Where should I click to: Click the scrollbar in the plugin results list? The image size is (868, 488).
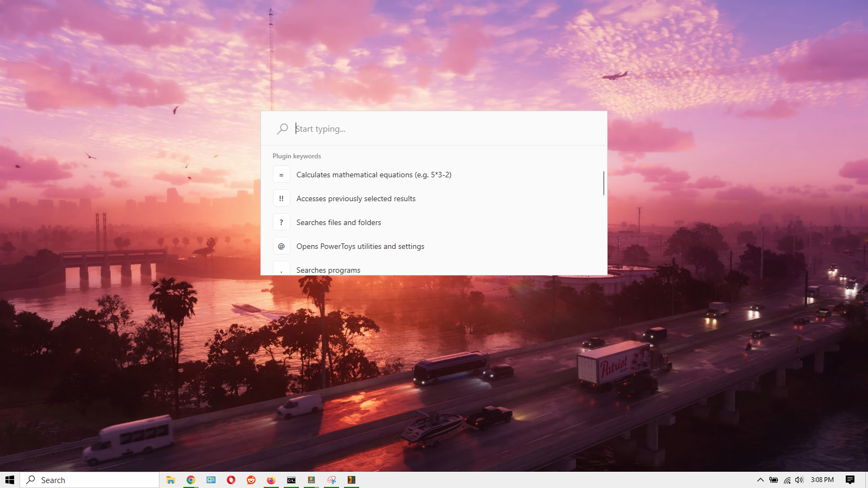(603, 183)
